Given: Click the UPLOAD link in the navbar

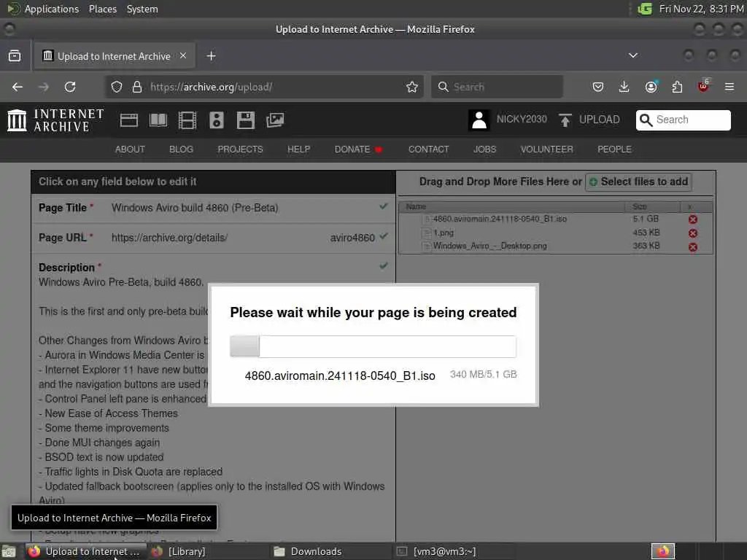Looking at the screenshot, I should tap(600, 120).
